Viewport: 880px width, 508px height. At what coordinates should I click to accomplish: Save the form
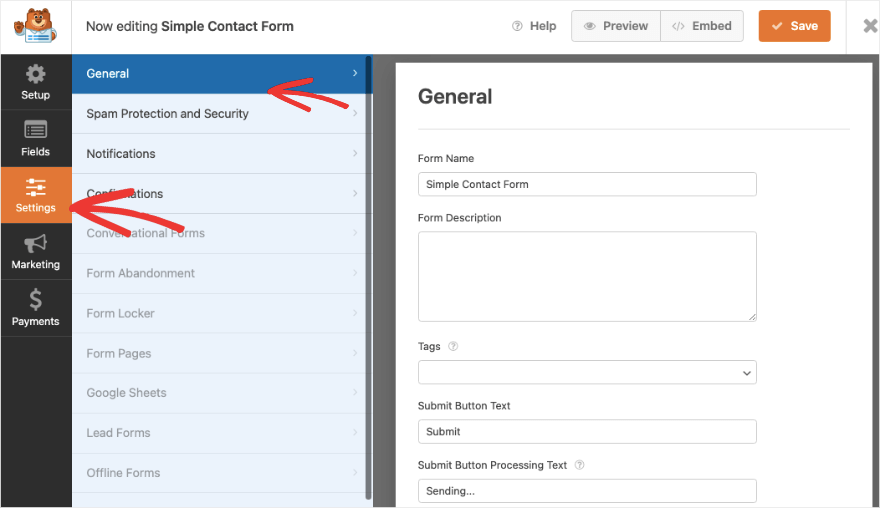click(x=794, y=26)
